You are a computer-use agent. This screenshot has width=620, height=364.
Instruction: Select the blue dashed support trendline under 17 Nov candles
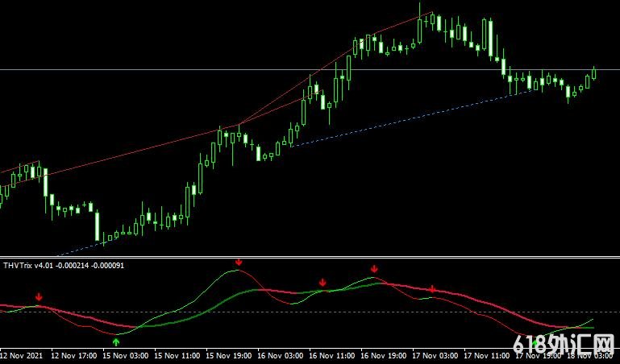coord(411,119)
